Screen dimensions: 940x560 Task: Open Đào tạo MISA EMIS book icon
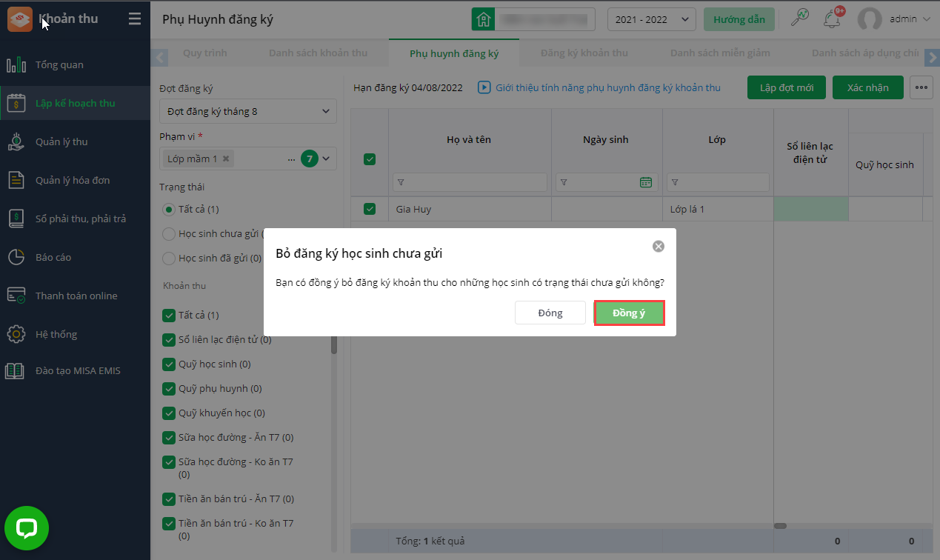coord(16,371)
